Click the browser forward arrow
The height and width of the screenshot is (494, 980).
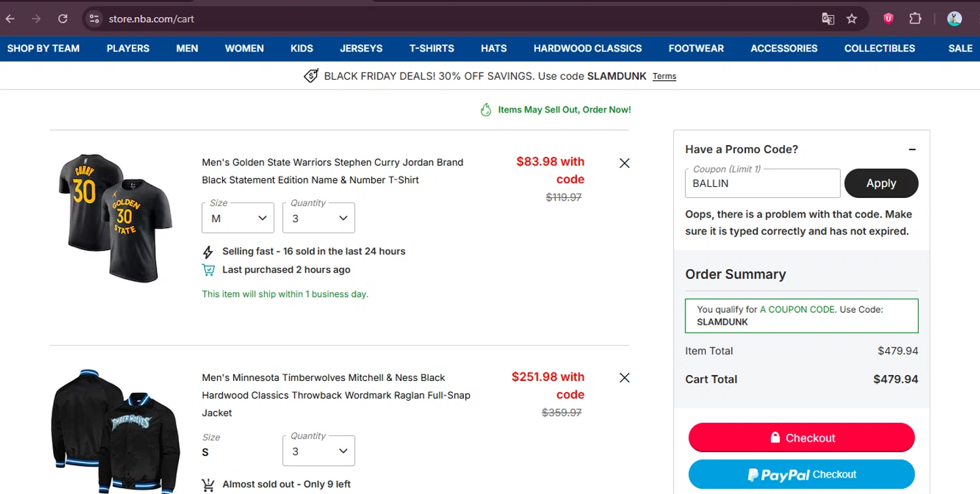coord(36,19)
